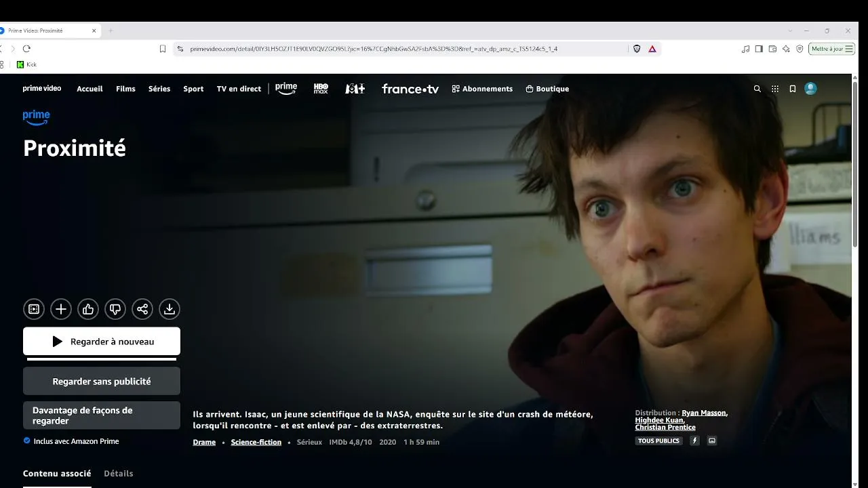Click the IMDb 4,8/10 rating text
This screenshot has width=868, height=488.
[351, 442]
